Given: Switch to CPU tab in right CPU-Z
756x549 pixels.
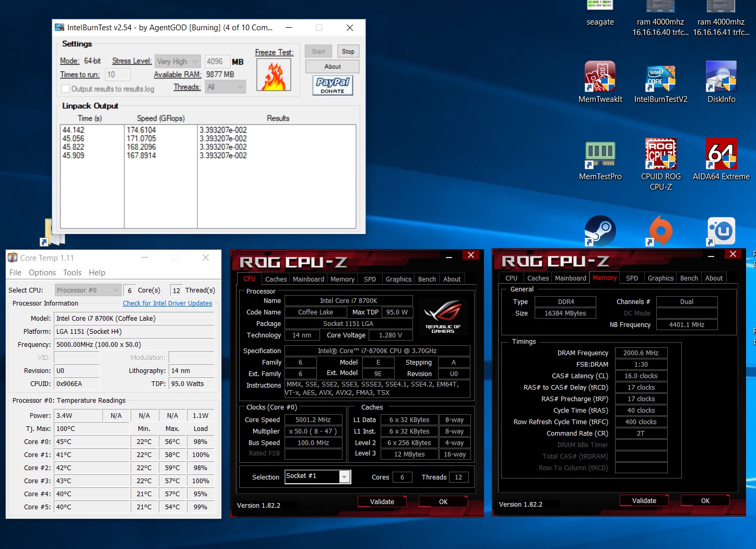Looking at the screenshot, I should 512,278.
